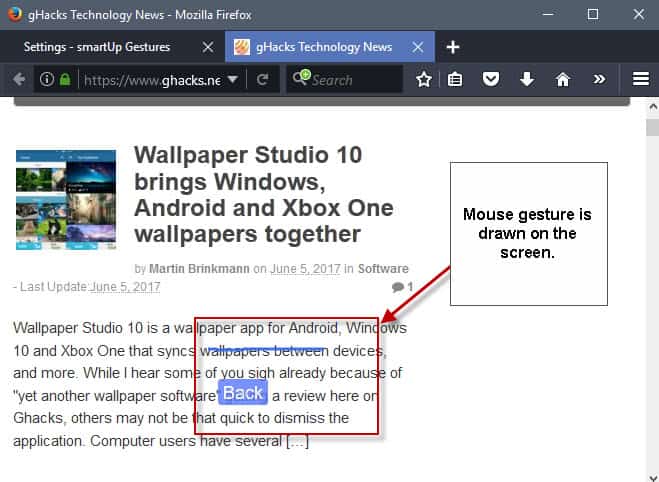Viewport: 659px width, 482px height.
Task: Open the hamburger menu
Action: click(641, 79)
